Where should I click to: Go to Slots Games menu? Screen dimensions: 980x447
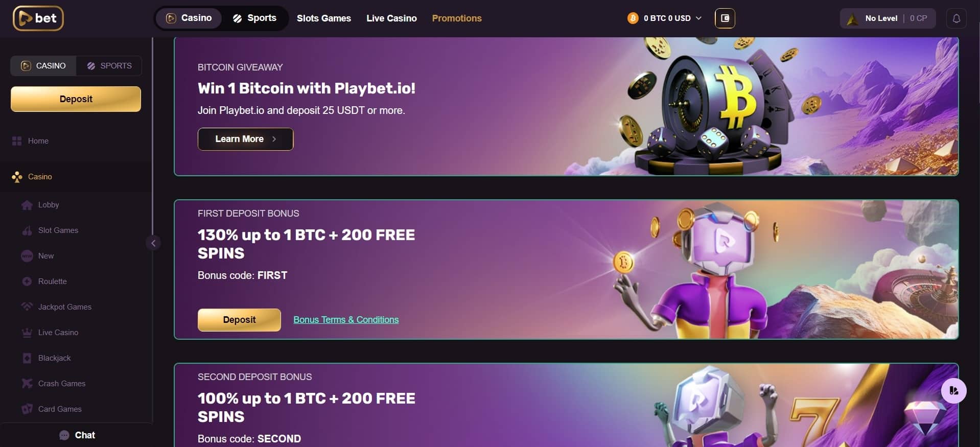coord(324,18)
